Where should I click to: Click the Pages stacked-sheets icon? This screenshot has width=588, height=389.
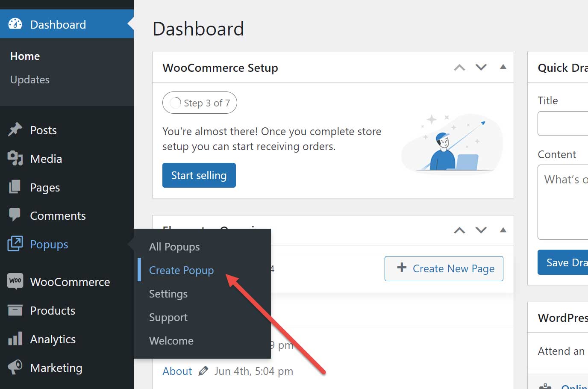[15, 187]
